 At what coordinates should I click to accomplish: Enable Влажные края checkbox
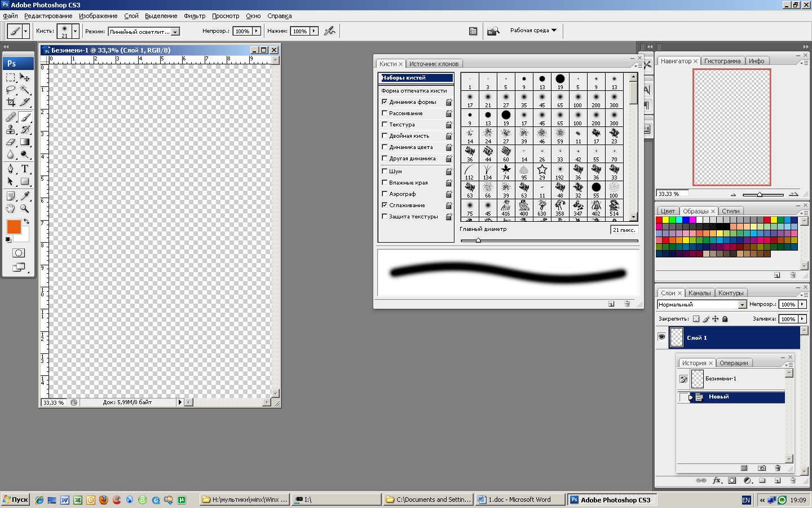pos(385,182)
